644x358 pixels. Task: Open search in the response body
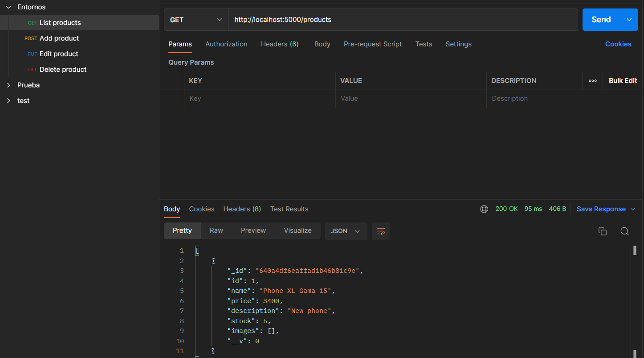coord(625,231)
